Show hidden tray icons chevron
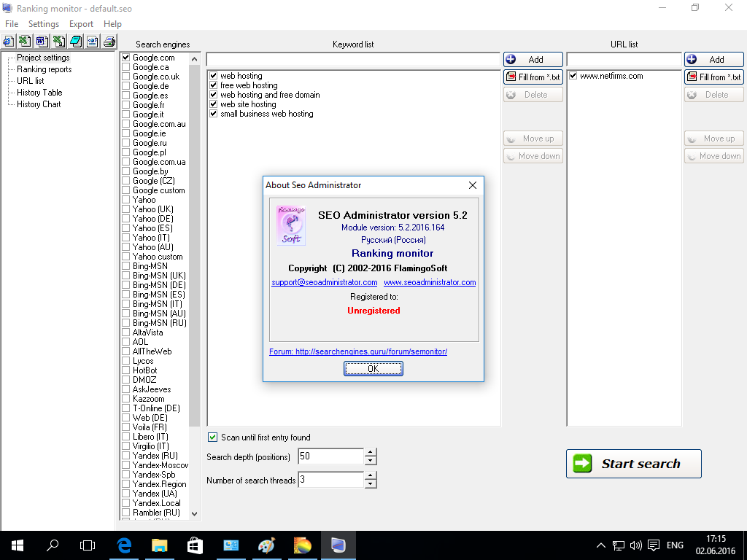This screenshot has width=747, height=560. point(601,545)
